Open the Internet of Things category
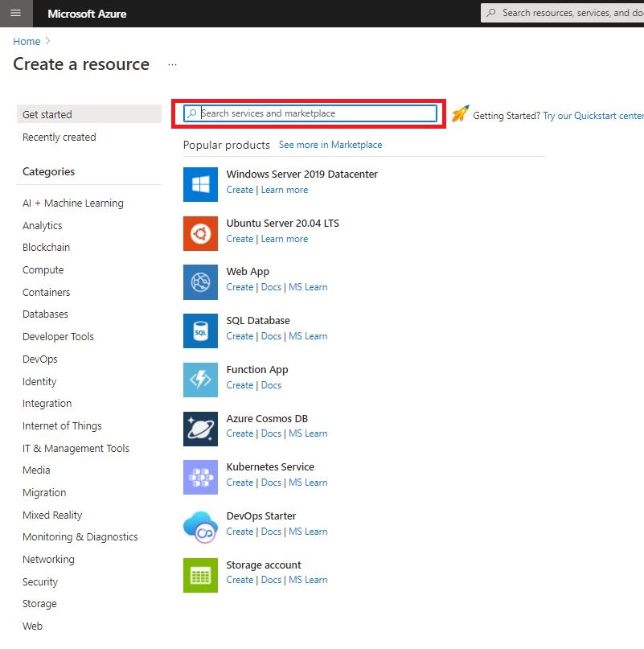Viewport: 644px width, 649px height. click(62, 426)
